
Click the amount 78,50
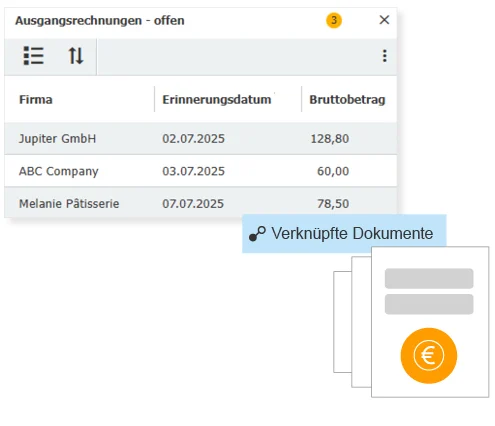click(x=333, y=203)
